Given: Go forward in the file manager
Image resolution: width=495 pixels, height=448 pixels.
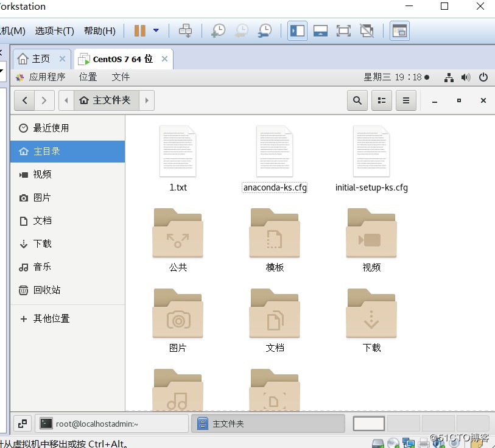Looking at the screenshot, I should click(44, 100).
